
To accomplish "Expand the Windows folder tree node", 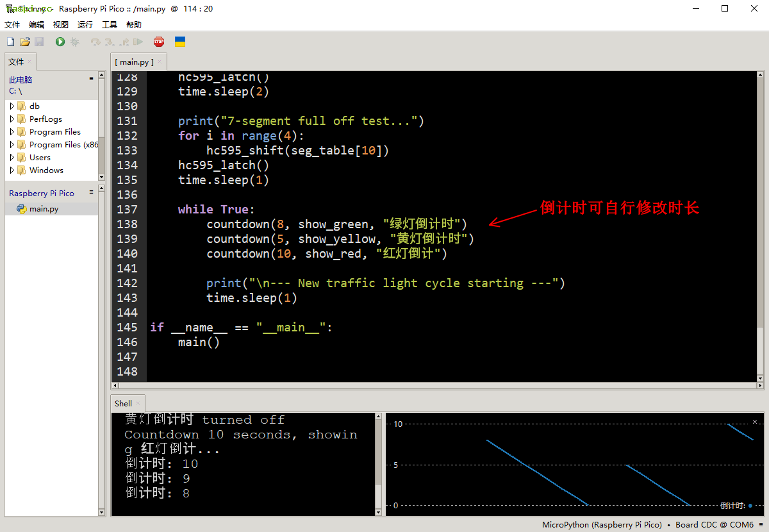I will [x=12, y=170].
